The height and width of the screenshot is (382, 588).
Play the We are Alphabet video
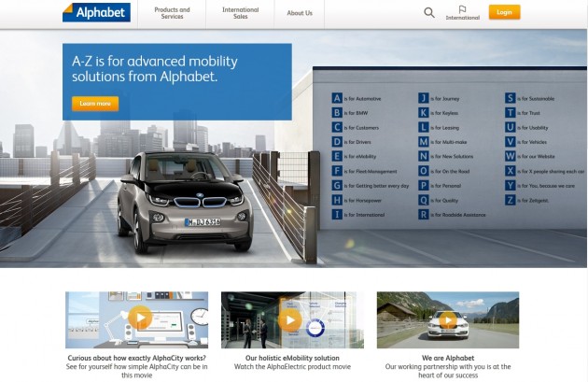tap(447, 318)
